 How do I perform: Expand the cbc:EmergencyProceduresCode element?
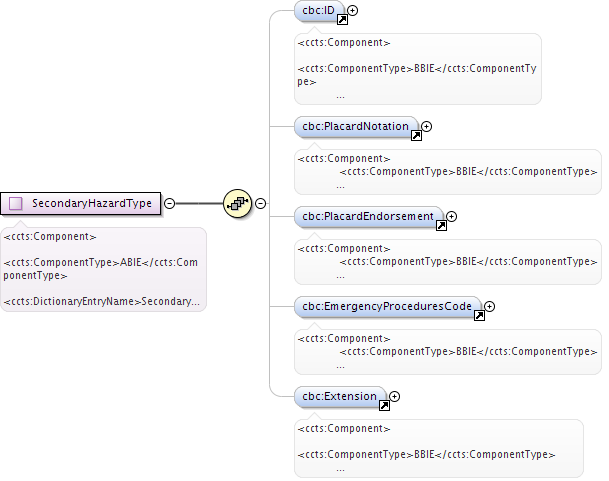click(489, 307)
